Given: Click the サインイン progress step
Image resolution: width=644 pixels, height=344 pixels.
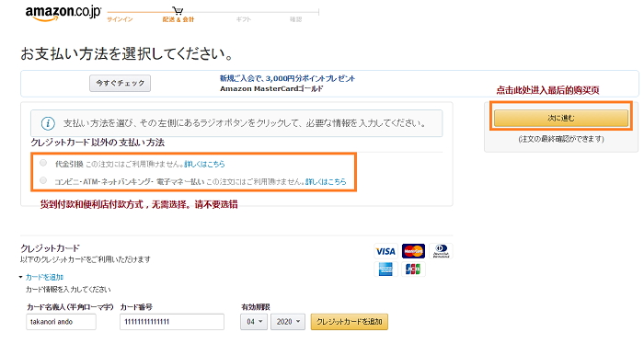Looking at the screenshot, I should 120,19.
